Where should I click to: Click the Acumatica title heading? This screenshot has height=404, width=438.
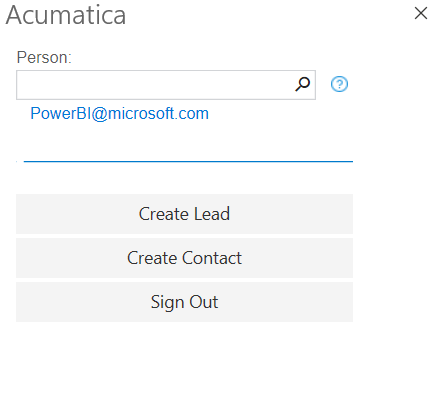[66, 15]
